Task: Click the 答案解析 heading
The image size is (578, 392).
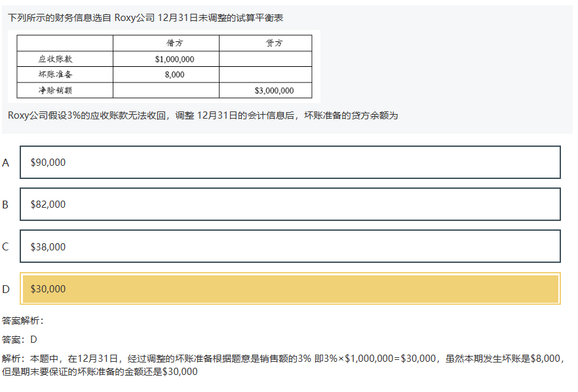Action: pyautogui.click(x=23, y=321)
